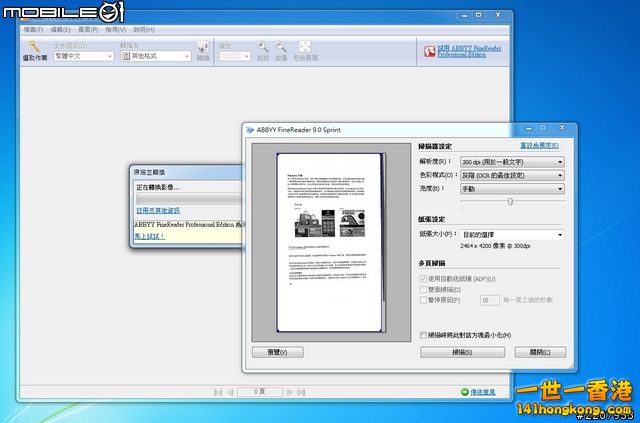Click the green 傳送意見 feedback icon
640x423 pixels.
[x=463, y=392]
